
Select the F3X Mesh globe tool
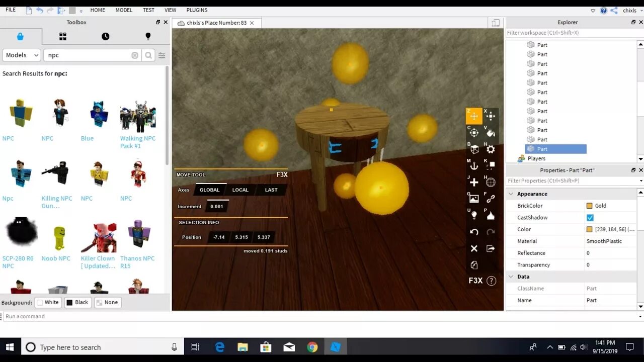[x=491, y=183]
